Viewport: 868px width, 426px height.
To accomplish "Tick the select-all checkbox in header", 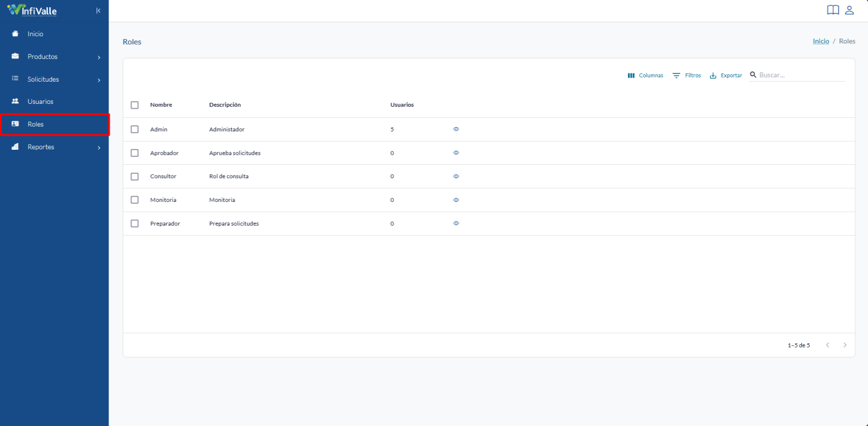I will [135, 105].
